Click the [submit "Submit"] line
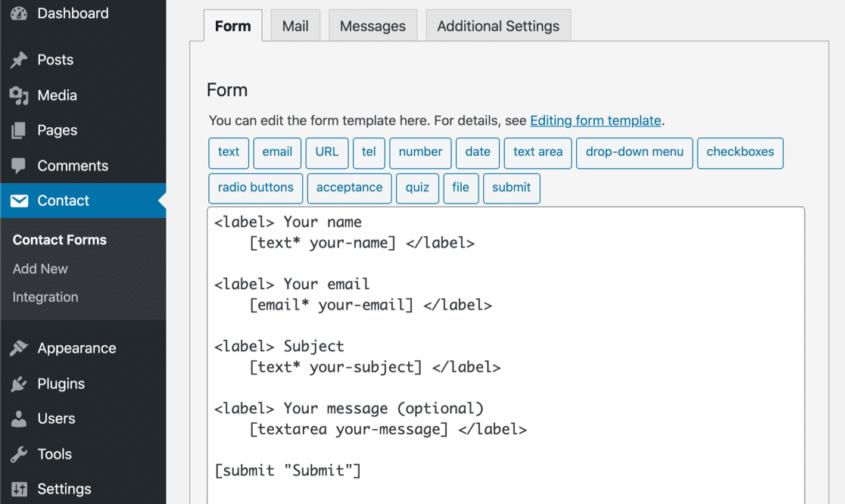 coord(287,471)
